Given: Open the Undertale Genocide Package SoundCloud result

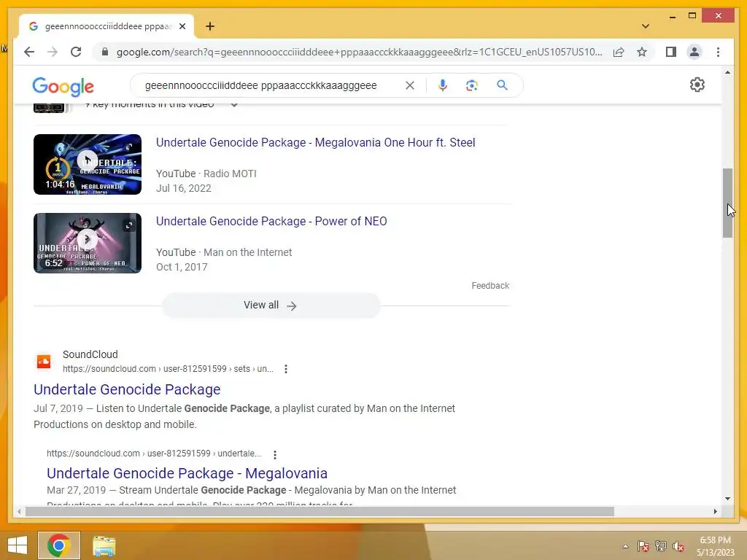Looking at the screenshot, I should pos(127,389).
